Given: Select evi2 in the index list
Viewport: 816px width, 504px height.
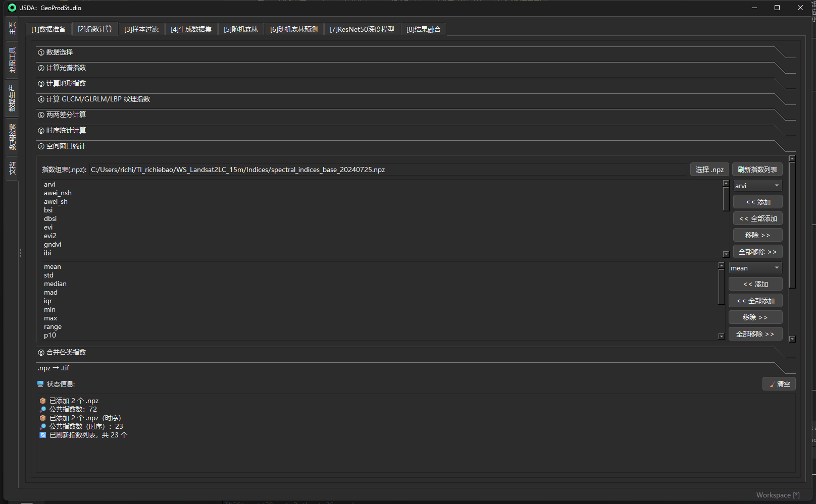Looking at the screenshot, I should 50,236.
